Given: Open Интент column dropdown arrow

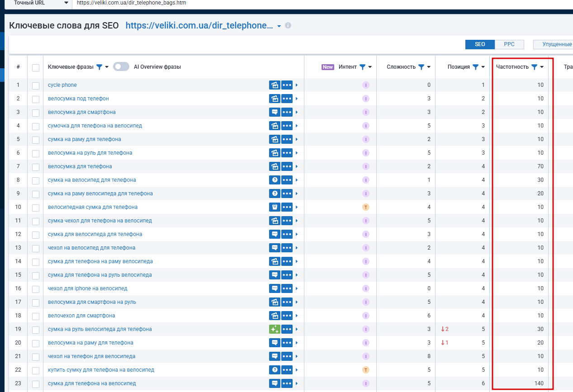Looking at the screenshot, I should [370, 67].
